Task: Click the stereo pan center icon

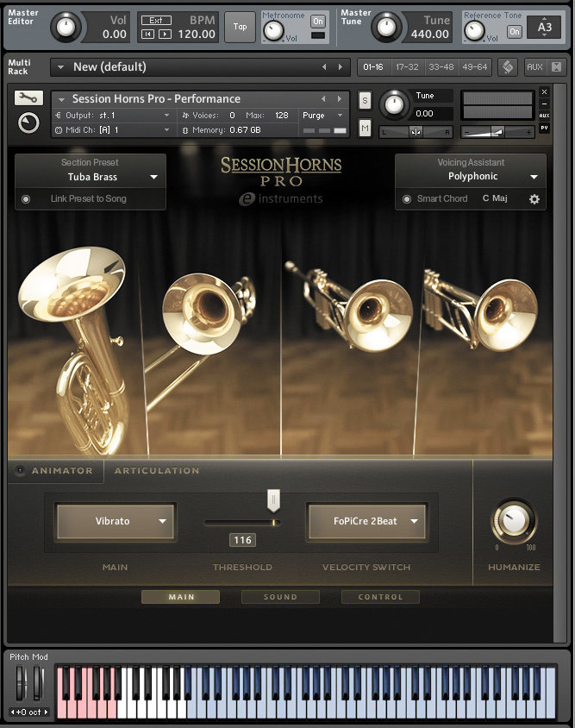Action: tap(416, 132)
